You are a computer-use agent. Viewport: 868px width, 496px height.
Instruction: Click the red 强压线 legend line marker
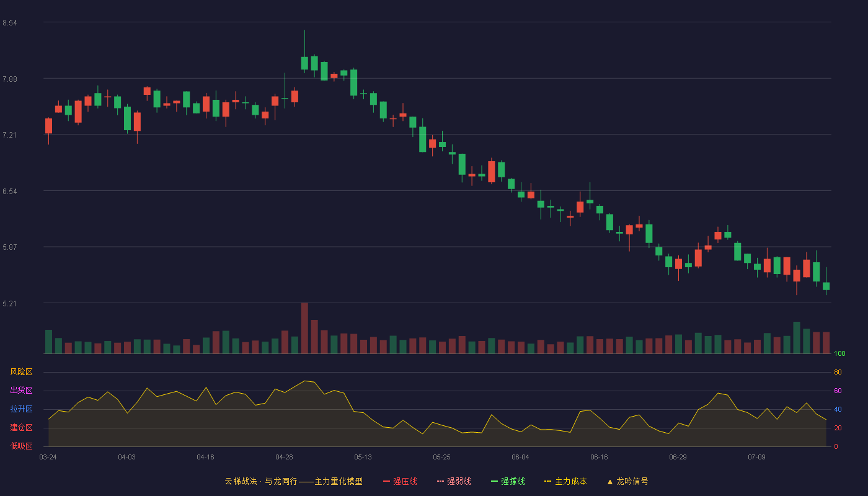click(x=386, y=481)
